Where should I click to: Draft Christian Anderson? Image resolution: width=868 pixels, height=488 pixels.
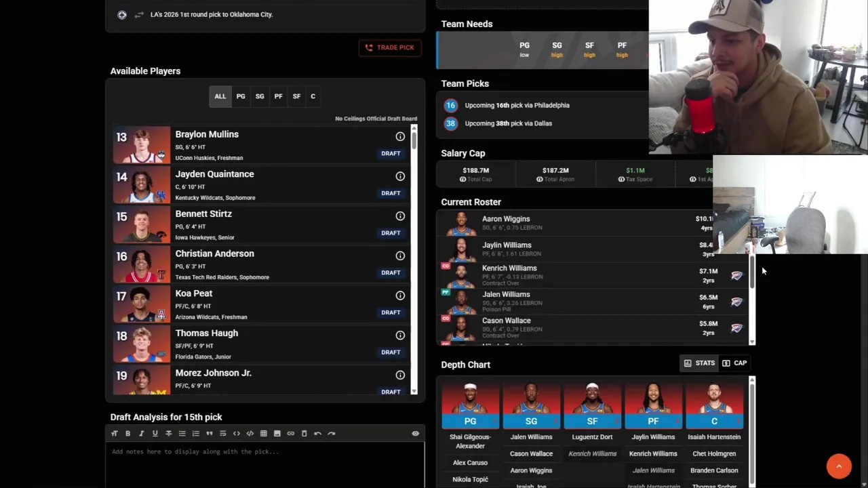[391, 272]
